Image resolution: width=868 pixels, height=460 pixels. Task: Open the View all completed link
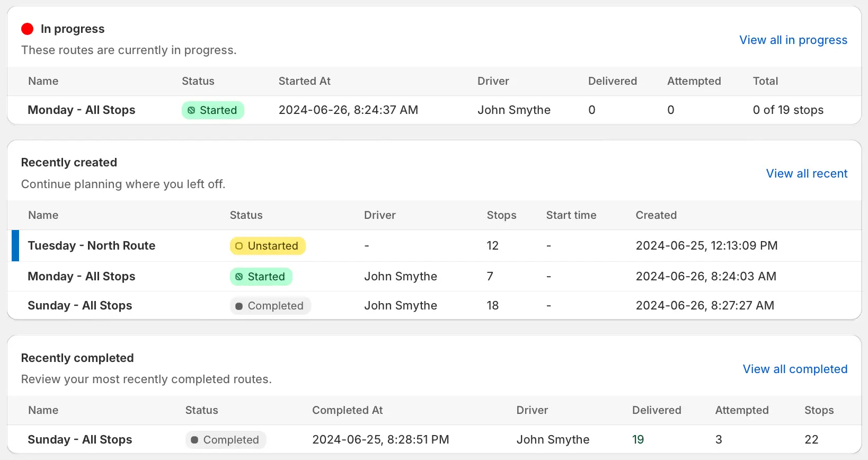[795, 369]
